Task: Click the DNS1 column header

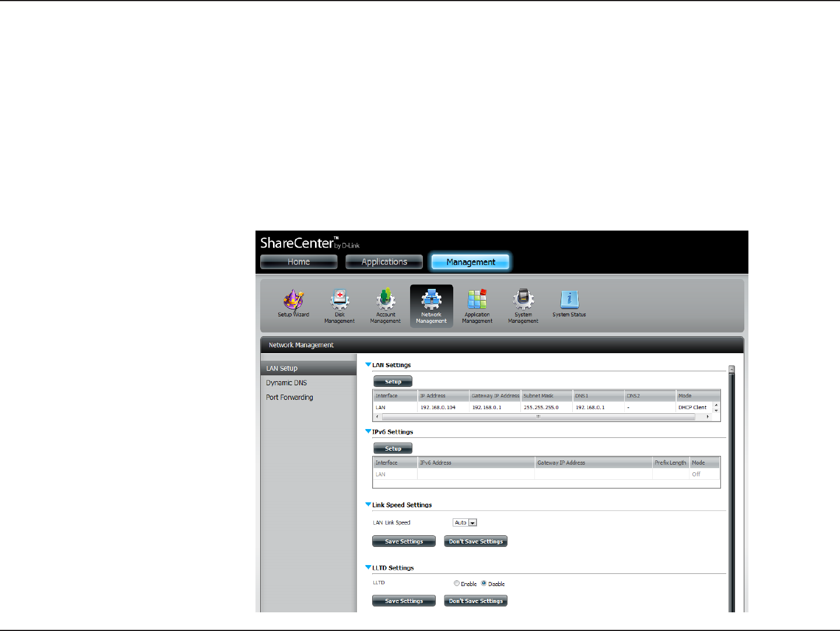Action: 598,396
